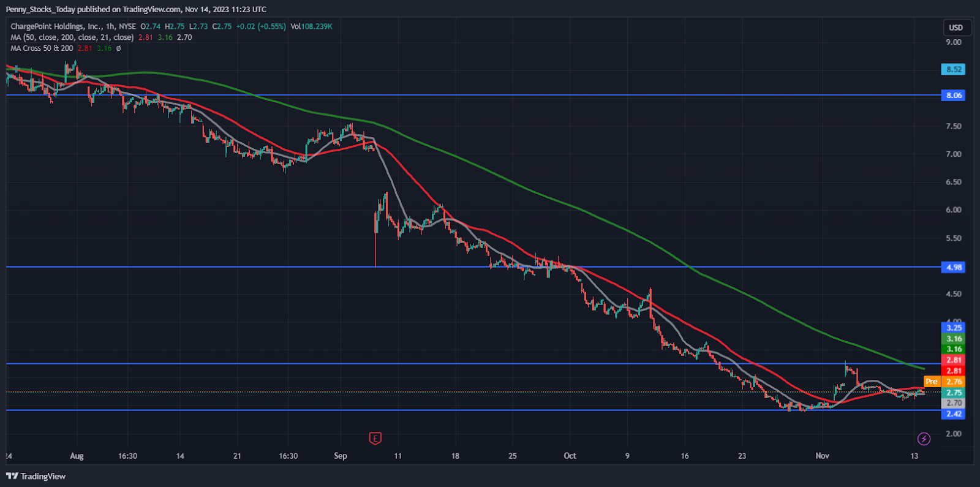Click the 6.00 price axis tick

[954, 210]
